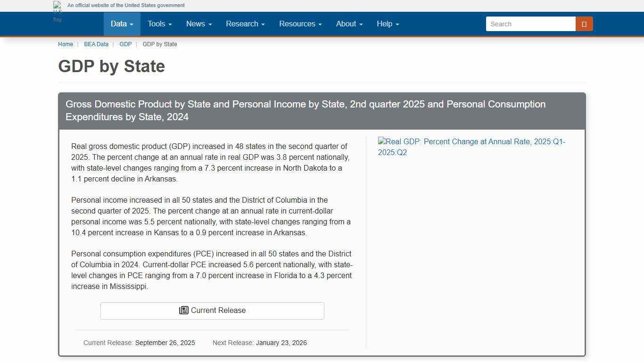Expand the About menu

tap(349, 24)
